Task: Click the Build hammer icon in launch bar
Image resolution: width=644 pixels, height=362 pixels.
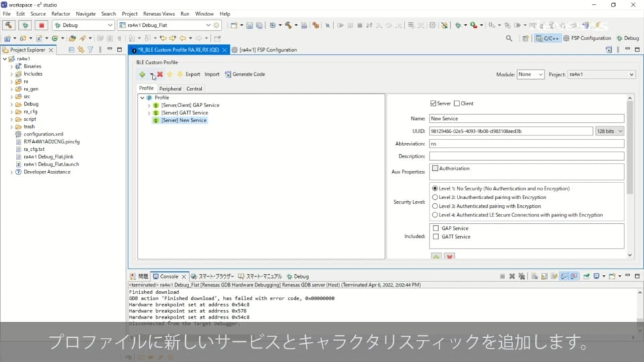Action: 9,25
